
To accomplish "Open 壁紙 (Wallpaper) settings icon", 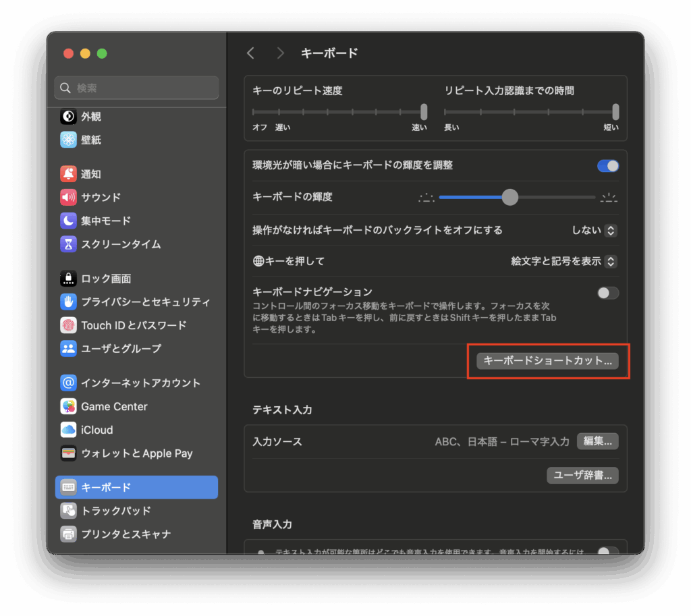I will point(68,140).
